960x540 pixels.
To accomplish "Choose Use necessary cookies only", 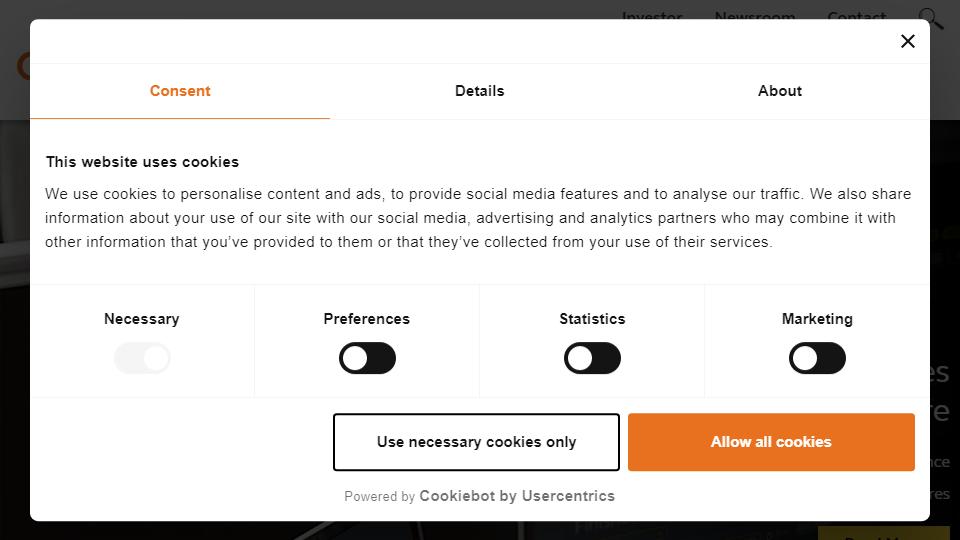I will (x=476, y=442).
